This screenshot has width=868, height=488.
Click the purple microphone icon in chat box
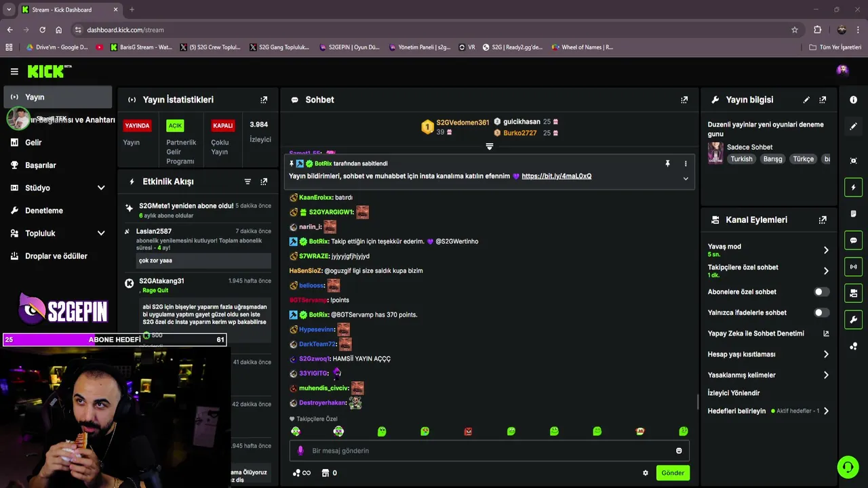[x=300, y=451]
